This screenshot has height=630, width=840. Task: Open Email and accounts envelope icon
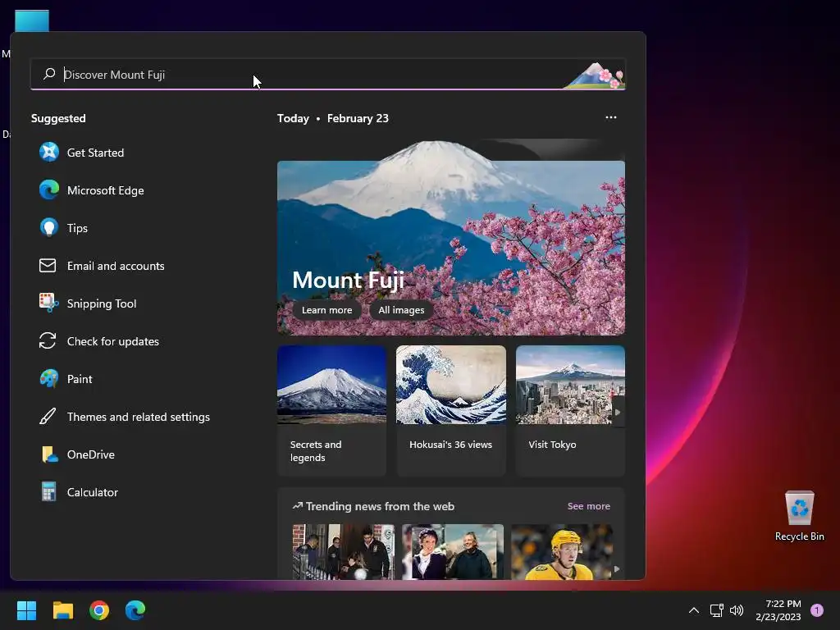[x=48, y=265]
